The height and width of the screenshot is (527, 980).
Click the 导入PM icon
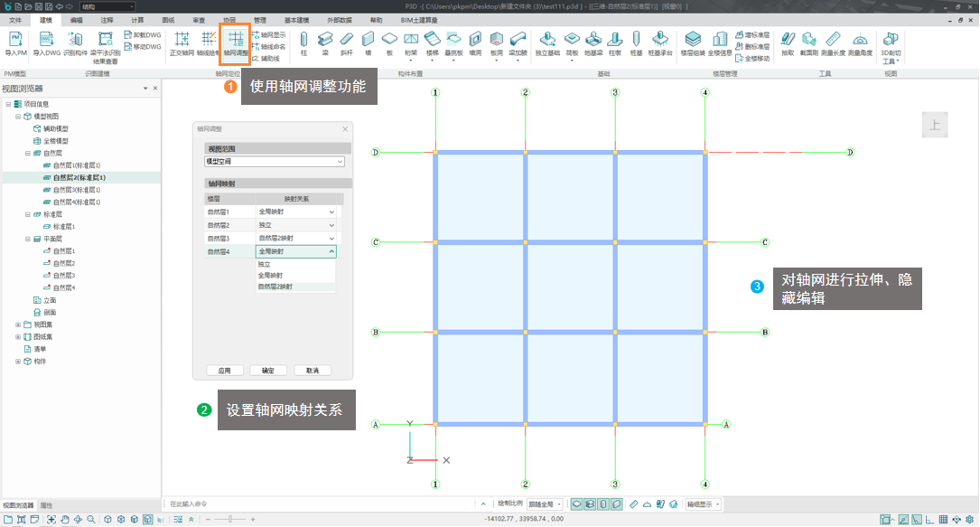click(x=15, y=43)
